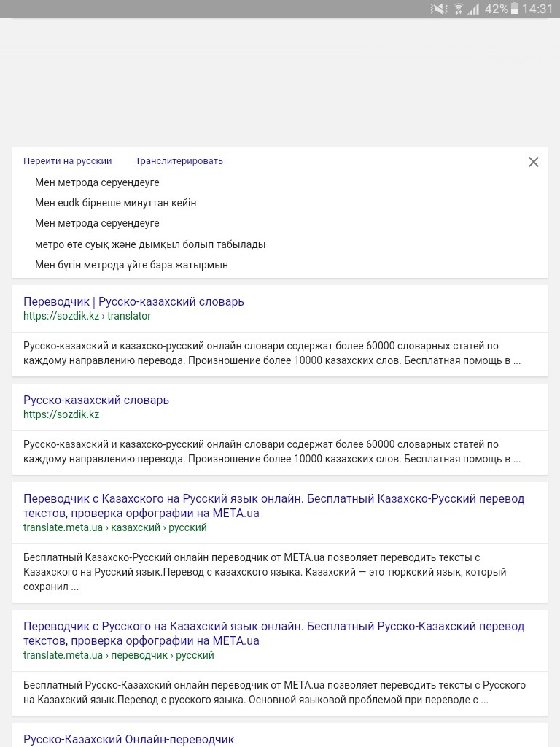Tap the battery icon in status bar
Screen dimensions: 560x747
(515, 9)
